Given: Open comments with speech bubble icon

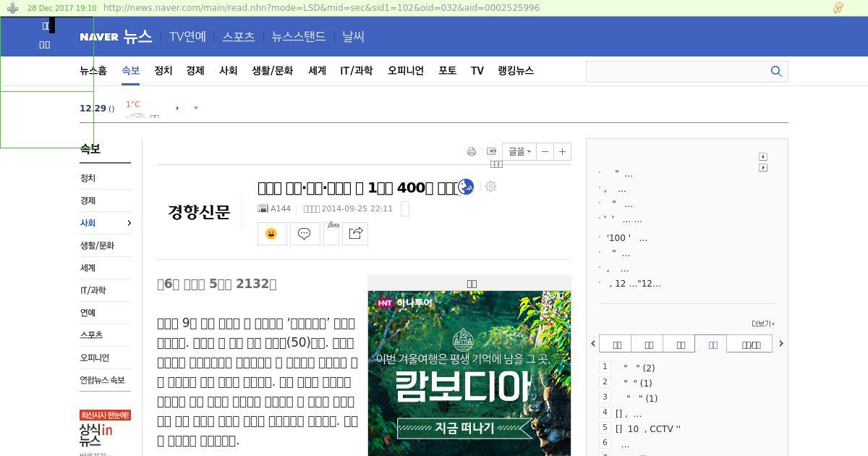Looking at the screenshot, I should (305, 234).
